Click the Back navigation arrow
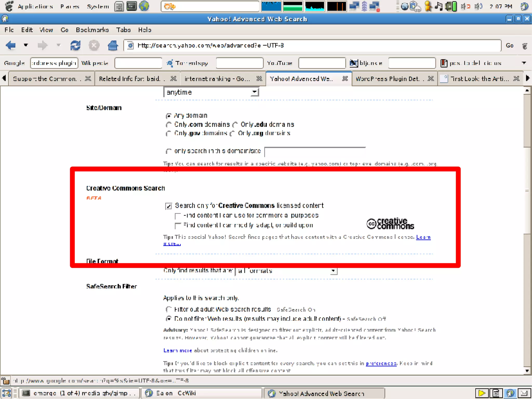 (x=11, y=45)
